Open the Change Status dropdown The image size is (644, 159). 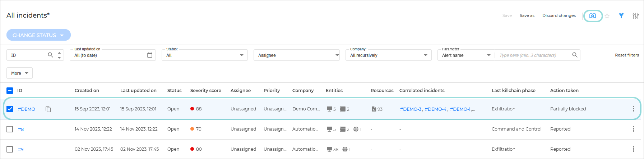pyautogui.click(x=38, y=35)
